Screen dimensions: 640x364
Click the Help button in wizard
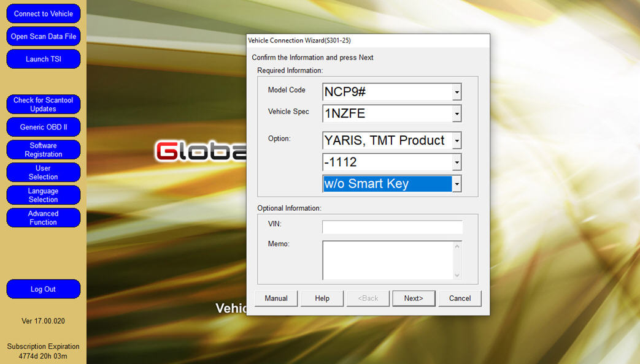pyautogui.click(x=322, y=298)
